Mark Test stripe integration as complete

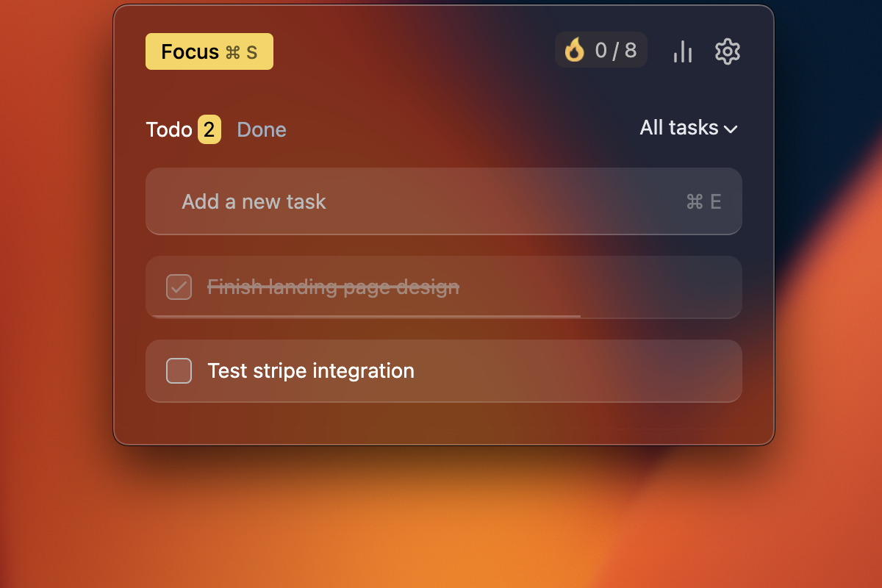[x=179, y=371]
